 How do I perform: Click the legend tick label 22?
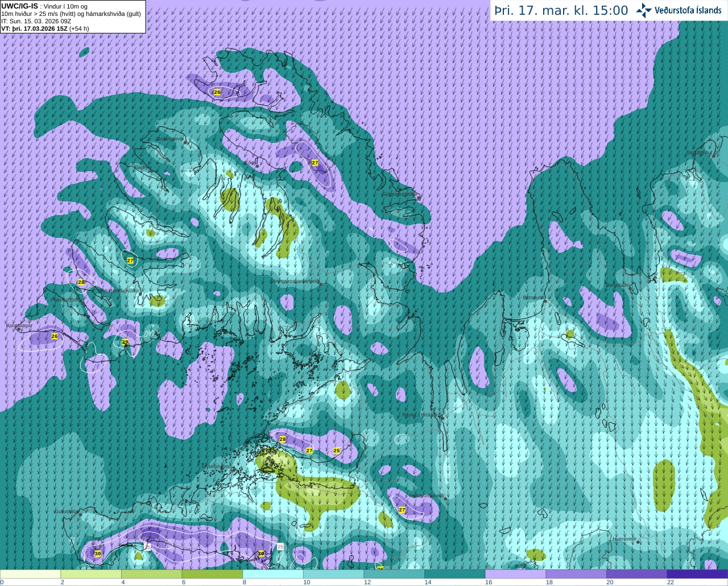[x=671, y=582]
